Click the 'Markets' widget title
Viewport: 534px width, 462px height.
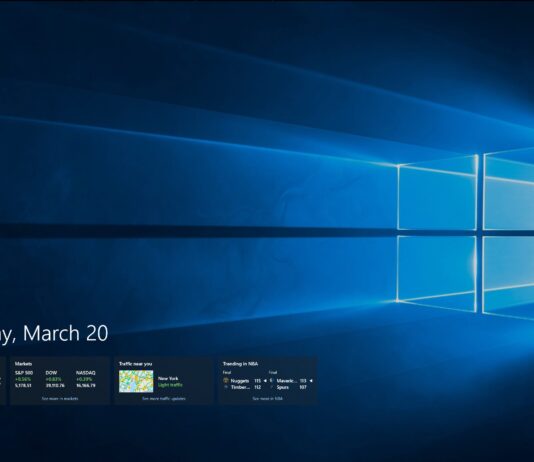(23, 364)
